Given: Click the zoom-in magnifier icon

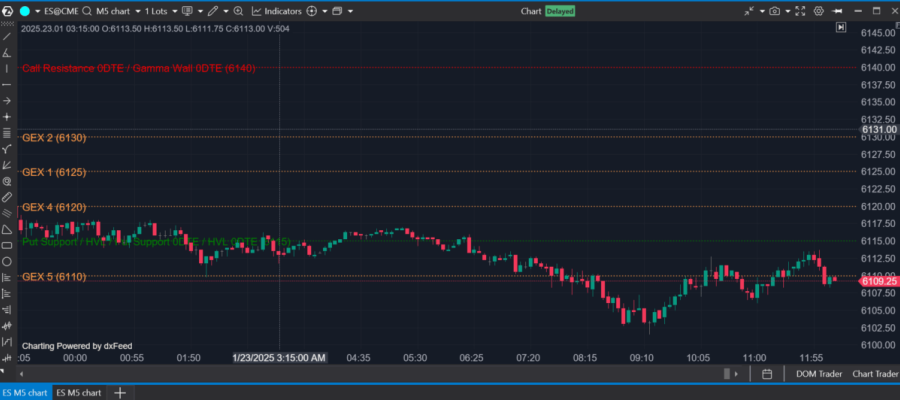Looking at the screenshot, I should [239, 11].
